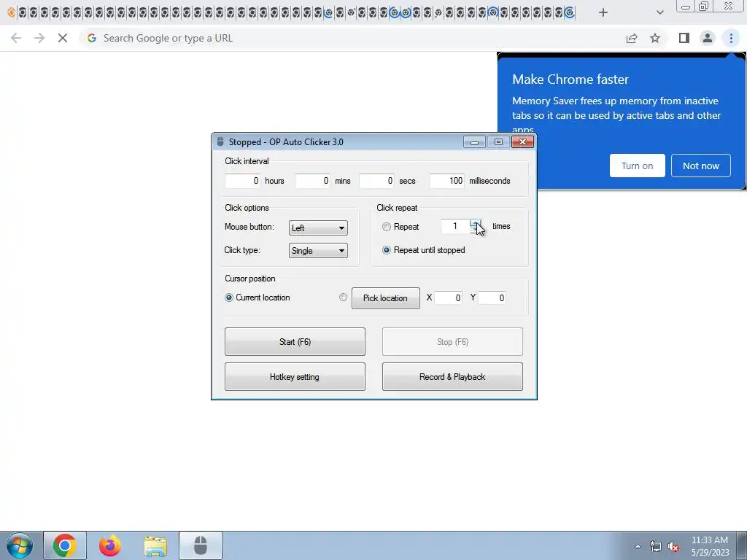Open the tab search chevron
This screenshot has width=747, height=560.
(659, 12)
